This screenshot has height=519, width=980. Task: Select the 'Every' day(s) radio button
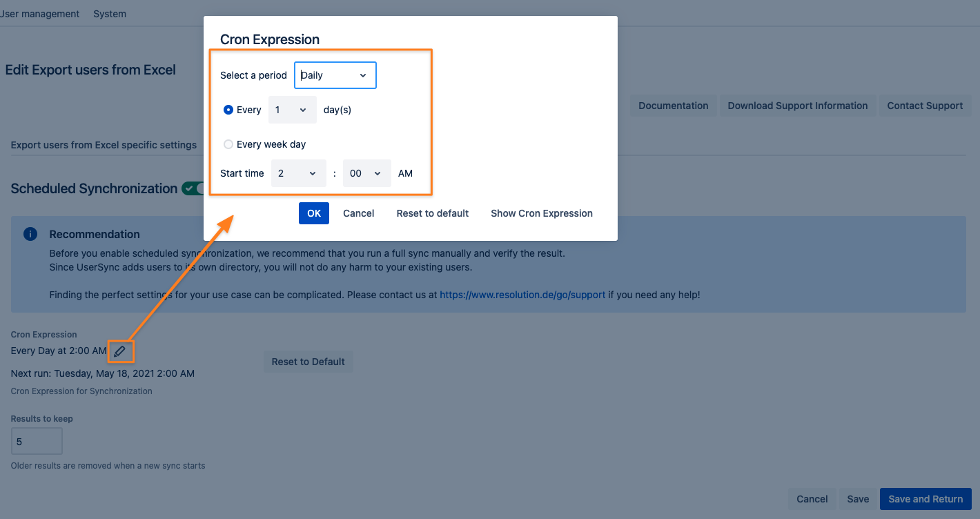click(x=228, y=110)
